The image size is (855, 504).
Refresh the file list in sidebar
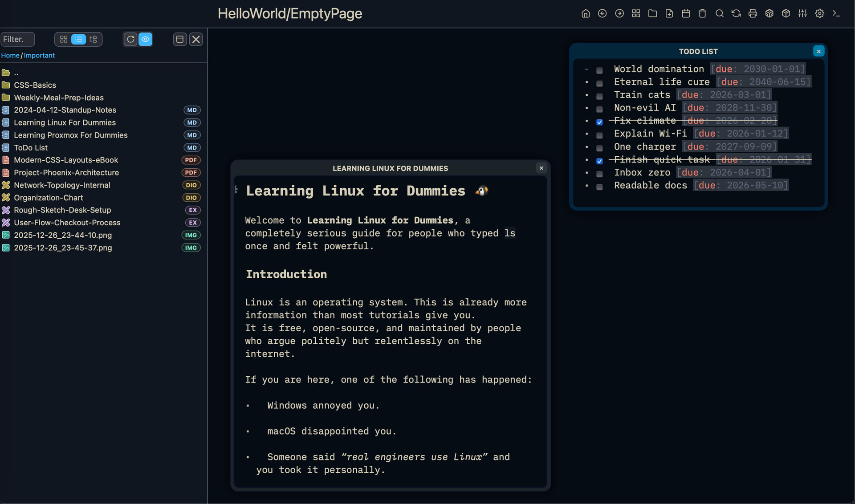pyautogui.click(x=130, y=39)
